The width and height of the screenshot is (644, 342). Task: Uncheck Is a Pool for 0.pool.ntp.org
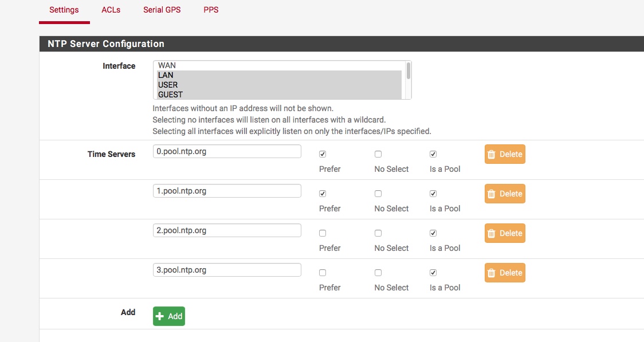[433, 154]
